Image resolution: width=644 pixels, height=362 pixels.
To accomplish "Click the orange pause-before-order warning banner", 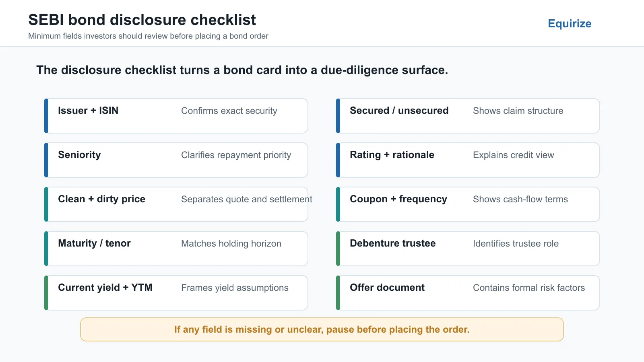I will click(x=322, y=329).
